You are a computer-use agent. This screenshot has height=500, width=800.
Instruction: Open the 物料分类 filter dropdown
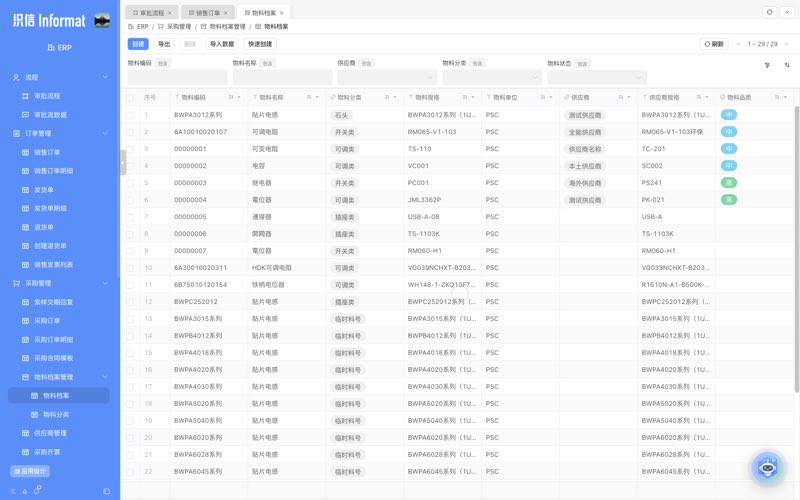(492, 77)
